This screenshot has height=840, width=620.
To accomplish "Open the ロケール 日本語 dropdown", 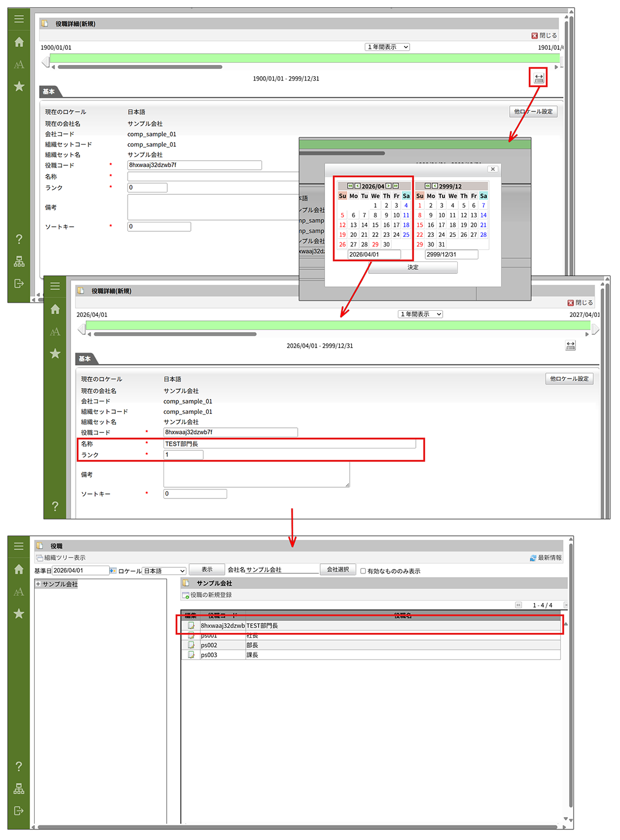I will (x=164, y=571).
